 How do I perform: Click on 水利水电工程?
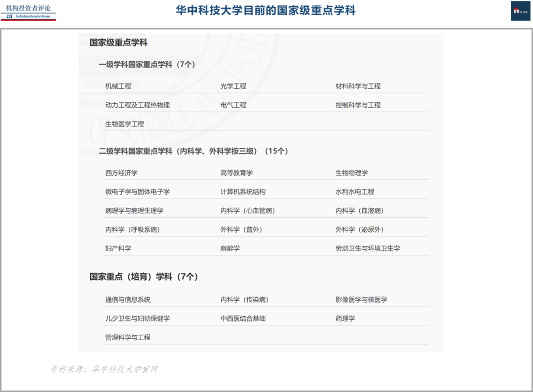click(x=354, y=192)
